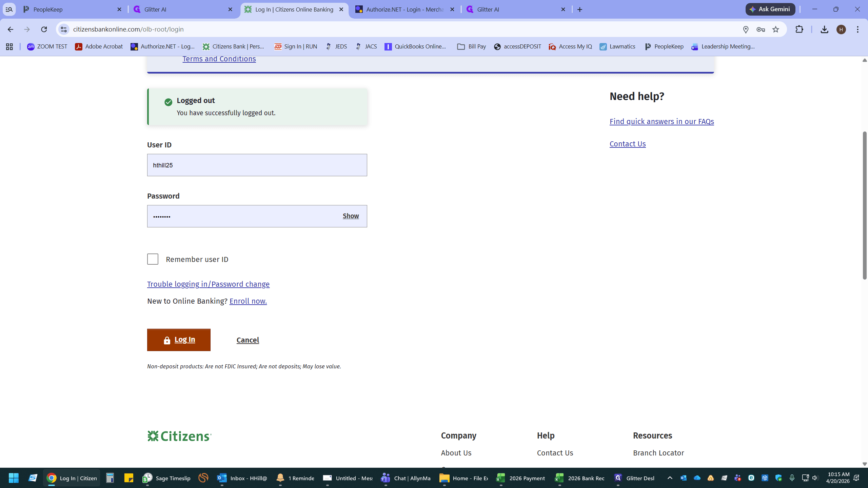Open the bookmarks apps grid icon
The width and height of the screenshot is (868, 488).
pyautogui.click(x=9, y=47)
